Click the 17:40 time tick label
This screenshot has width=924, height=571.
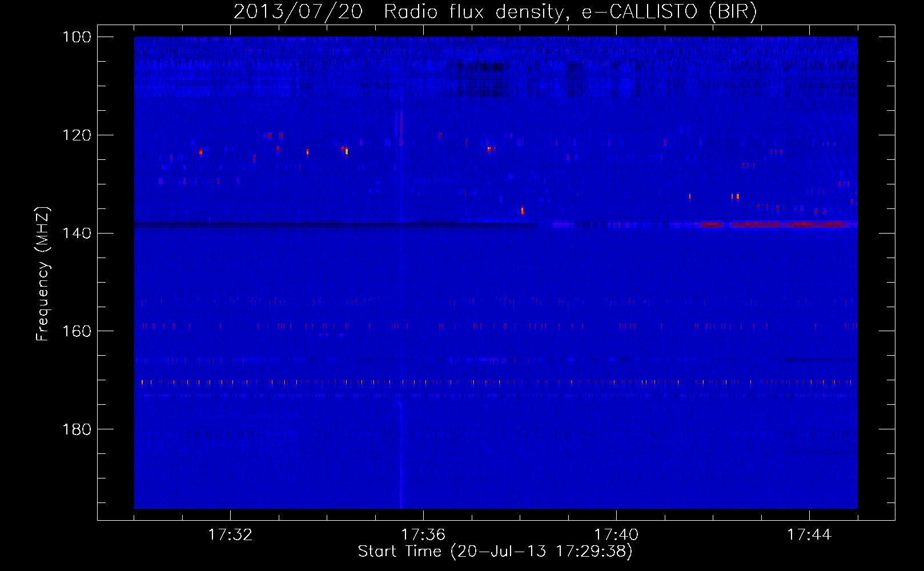point(616,535)
